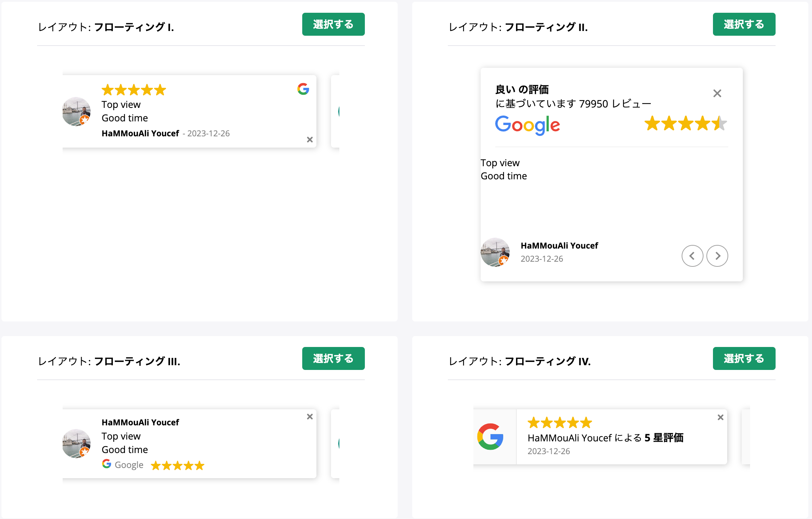This screenshot has height=519, width=812.
Task: Click five-star rating in Floating IV. card
Action: 560,423
